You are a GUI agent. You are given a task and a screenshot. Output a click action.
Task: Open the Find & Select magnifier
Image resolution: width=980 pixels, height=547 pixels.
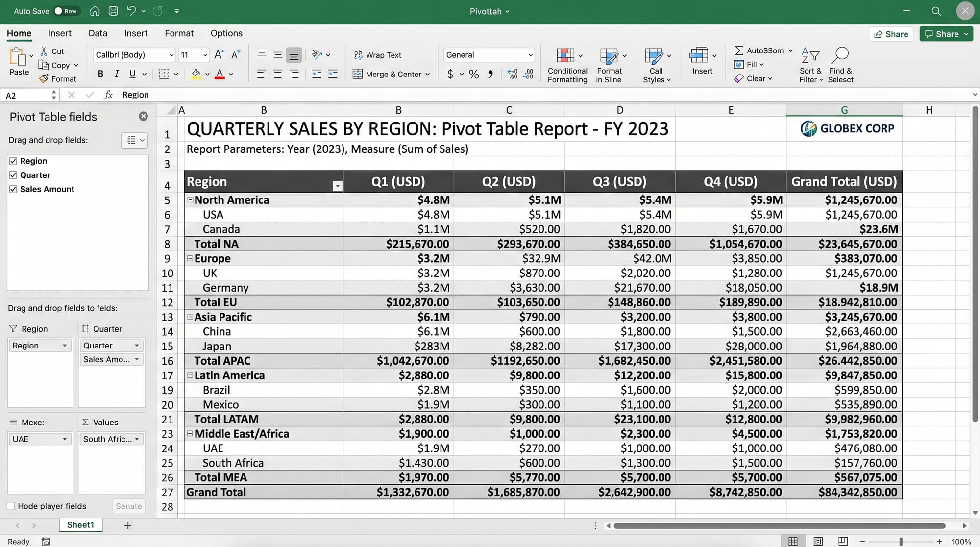pyautogui.click(x=840, y=55)
